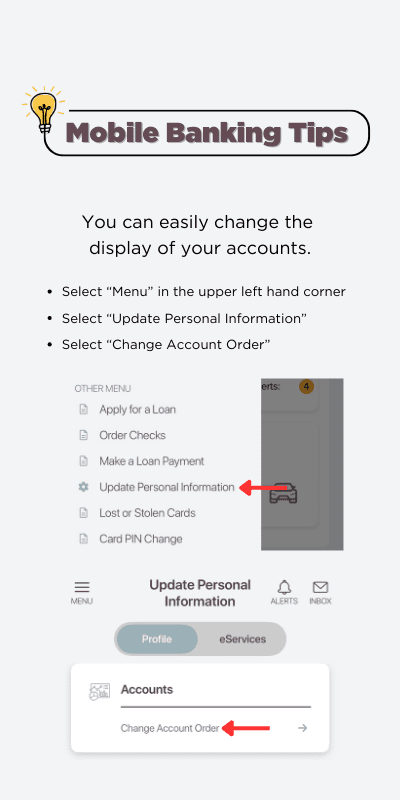The height and width of the screenshot is (800, 400).
Task: Click the gear icon beside Update Personal Information
Action: tap(84, 487)
